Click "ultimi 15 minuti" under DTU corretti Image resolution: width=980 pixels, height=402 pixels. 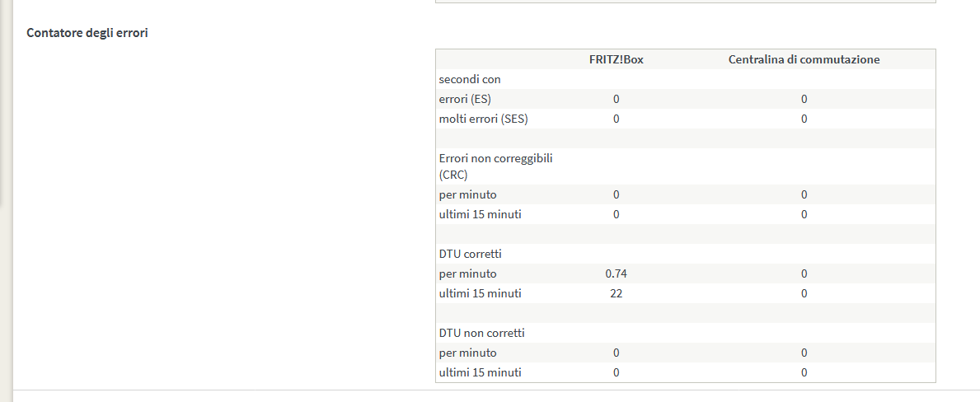(480, 293)
